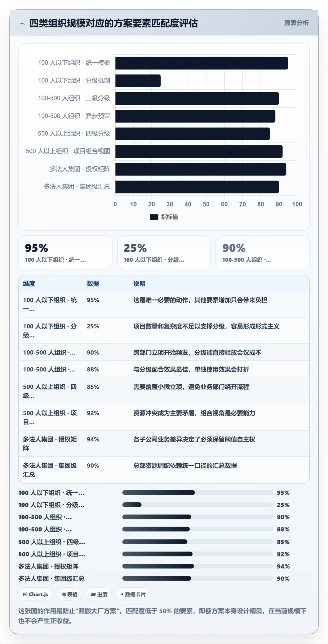Screen dimensions: 328x644
Task: Click the text 跨部门立项开始频发，分级能直接释放会议成本
Action: (197, 352)
